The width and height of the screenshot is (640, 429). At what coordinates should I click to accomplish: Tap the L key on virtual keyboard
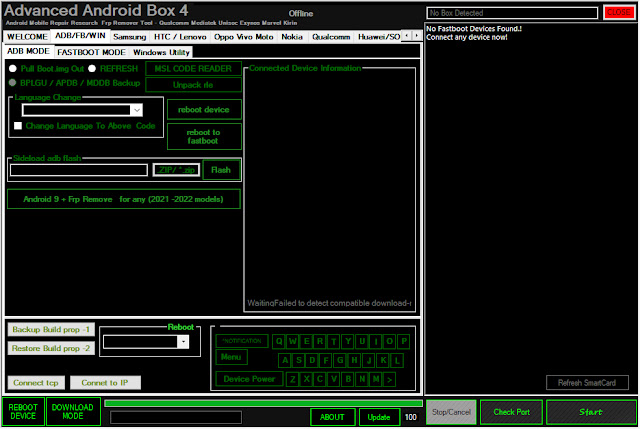(x=397, y=360)
